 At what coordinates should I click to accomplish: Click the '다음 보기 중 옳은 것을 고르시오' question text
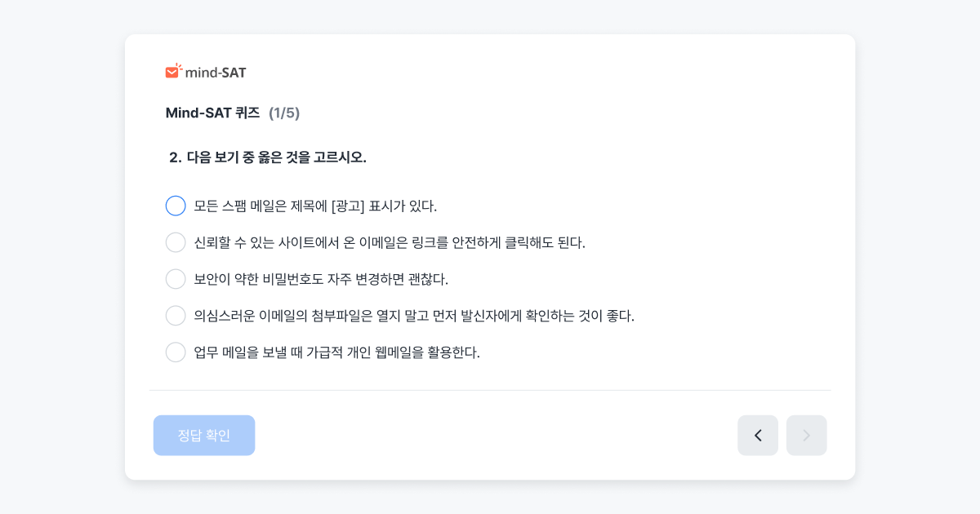277,157
